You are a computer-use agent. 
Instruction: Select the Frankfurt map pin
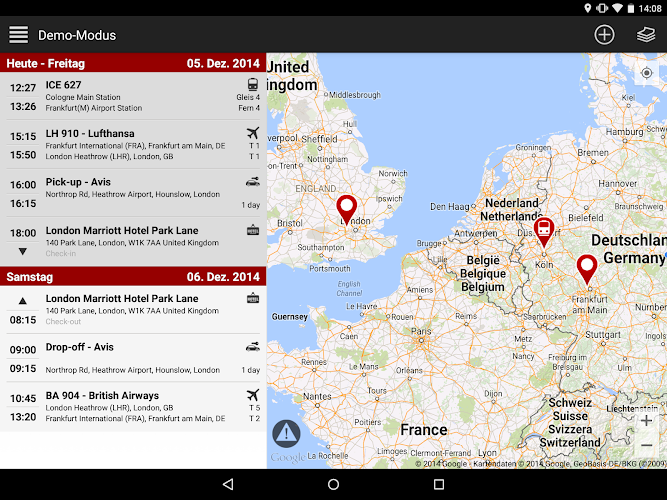[x=587, y=270]
